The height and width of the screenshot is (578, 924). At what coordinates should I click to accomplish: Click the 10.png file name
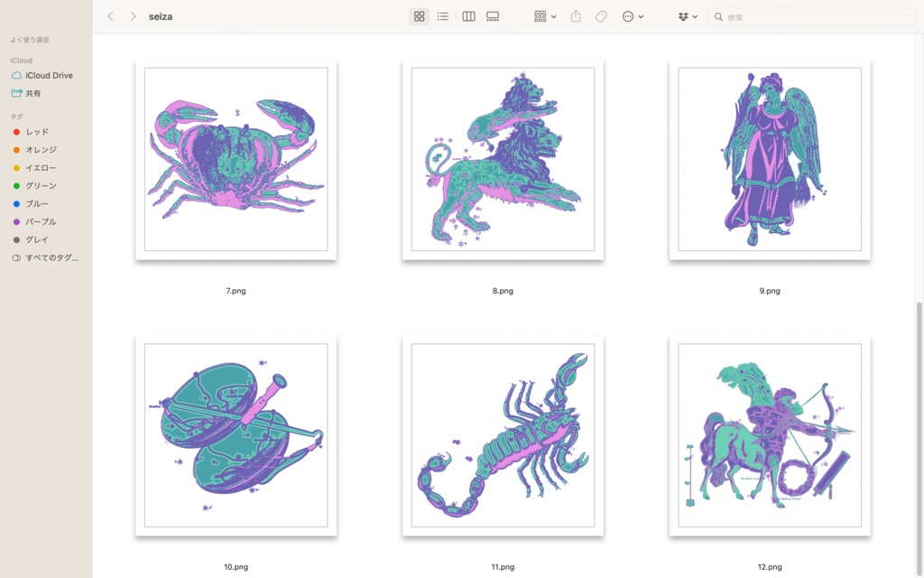pos(236,567)
